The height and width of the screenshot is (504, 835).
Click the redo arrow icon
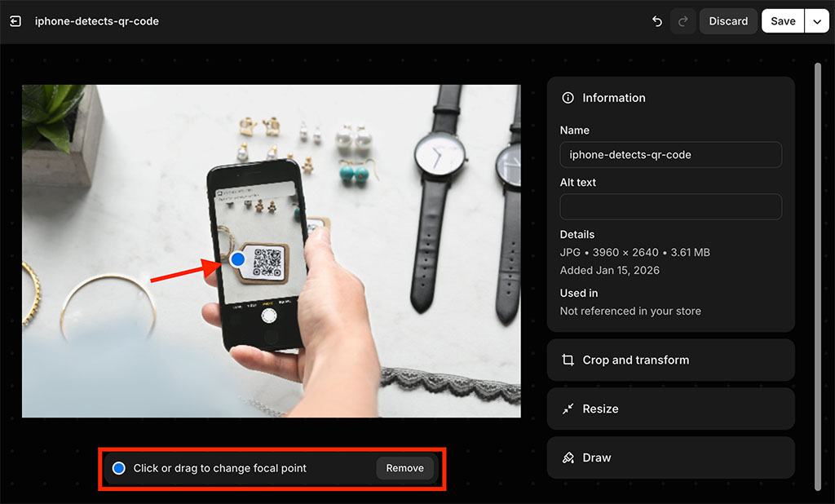(x=683, y=21)
